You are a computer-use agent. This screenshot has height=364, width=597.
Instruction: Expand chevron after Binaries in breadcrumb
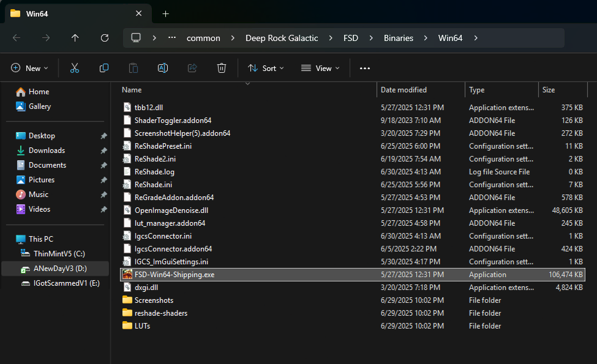click(426, 38)
